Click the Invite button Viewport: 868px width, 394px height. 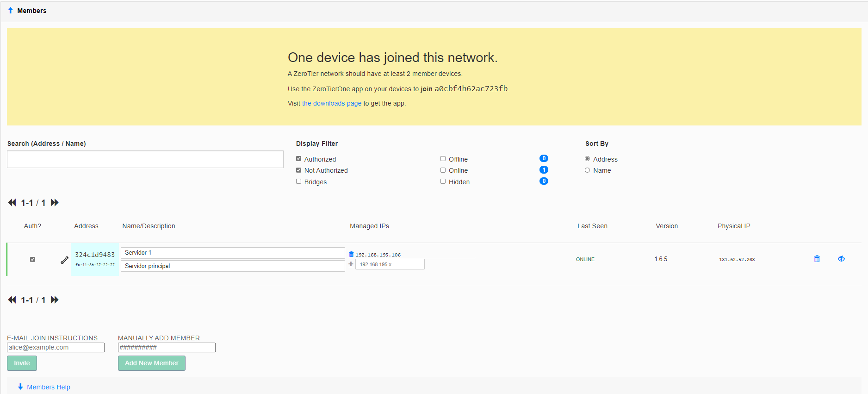(22, 363)
